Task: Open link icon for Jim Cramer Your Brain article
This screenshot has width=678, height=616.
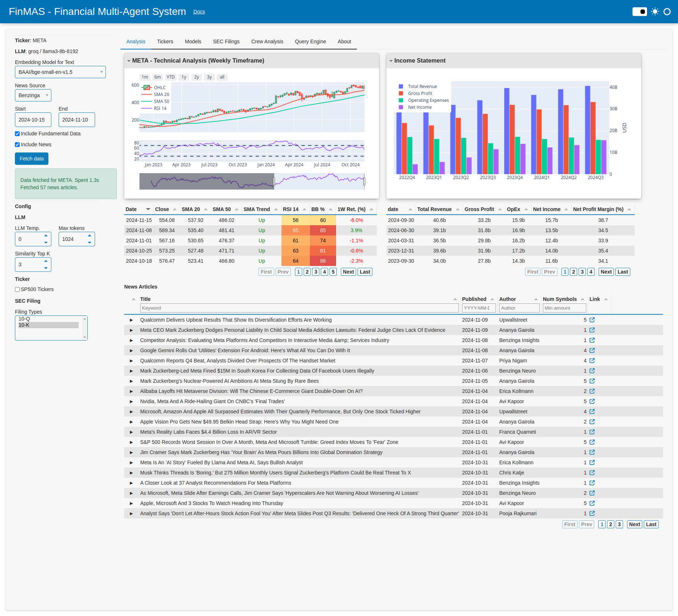Action: (x=592, y=452)
